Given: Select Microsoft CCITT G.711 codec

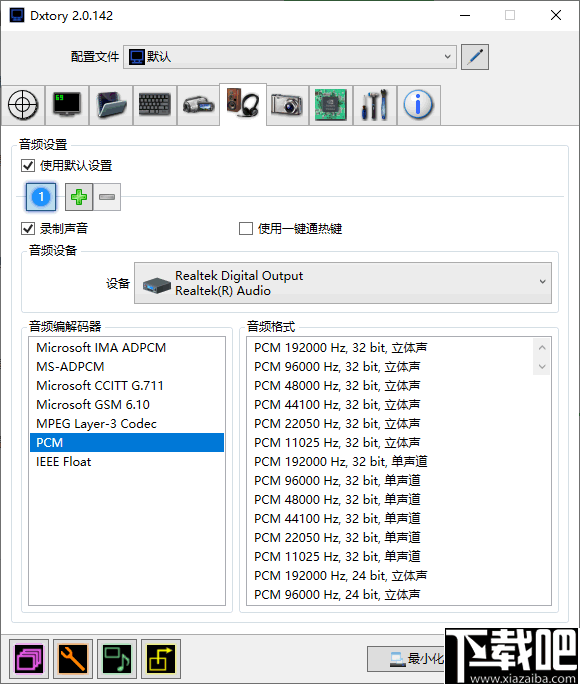Looking at the screenshot, I should pyautogui.click(x=127, y=386).
